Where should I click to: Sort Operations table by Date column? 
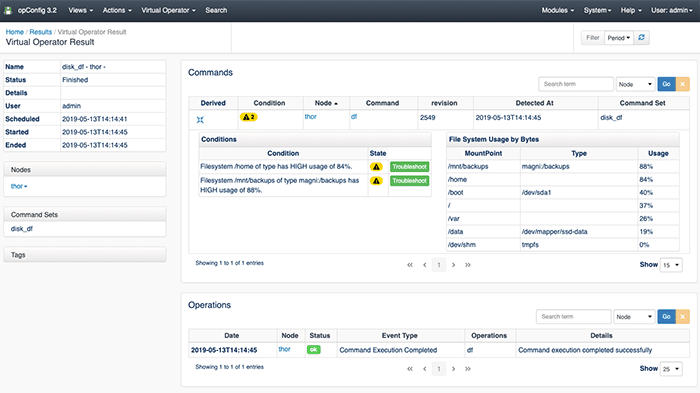pyautogui.click(x=232, y=335)
